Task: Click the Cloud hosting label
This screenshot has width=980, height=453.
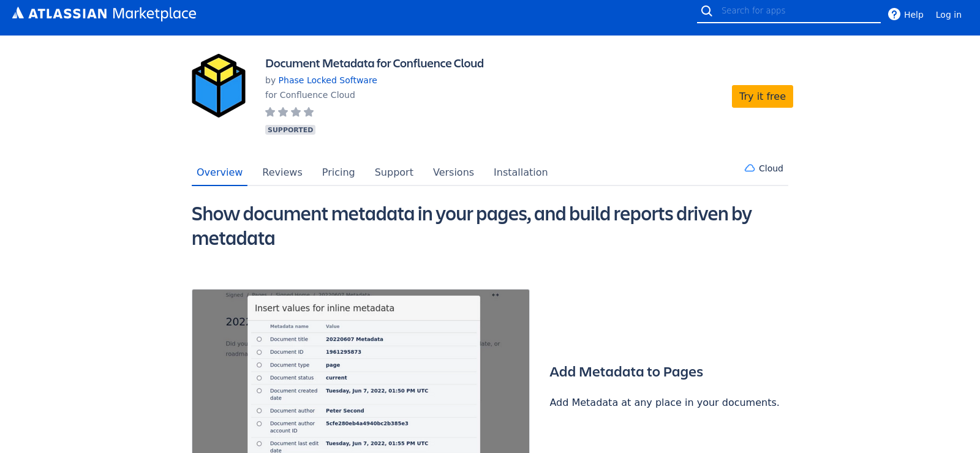Action: pos(771,168)
